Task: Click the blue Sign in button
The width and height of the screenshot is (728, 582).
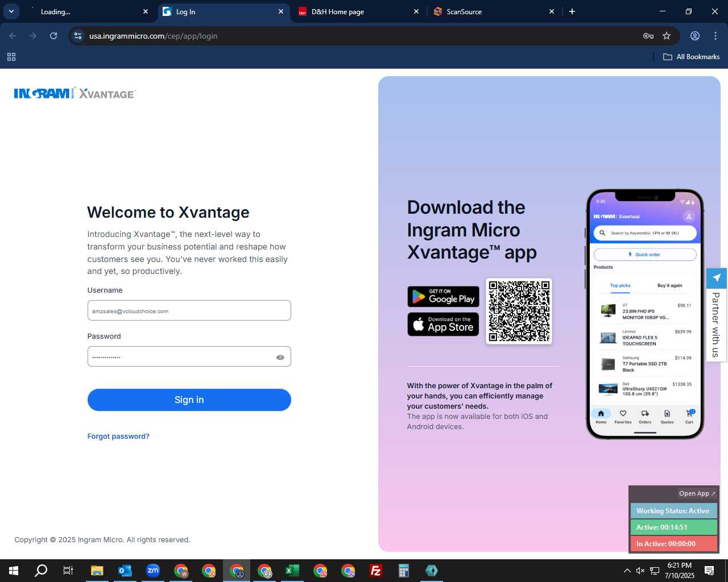Action: tap(189, 400)
